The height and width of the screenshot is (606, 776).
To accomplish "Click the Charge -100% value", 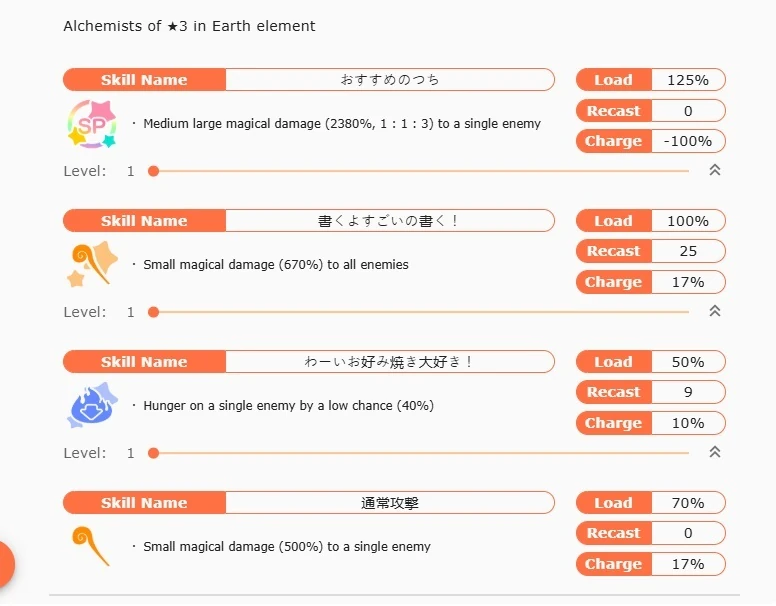I will (x=688, y=141).
